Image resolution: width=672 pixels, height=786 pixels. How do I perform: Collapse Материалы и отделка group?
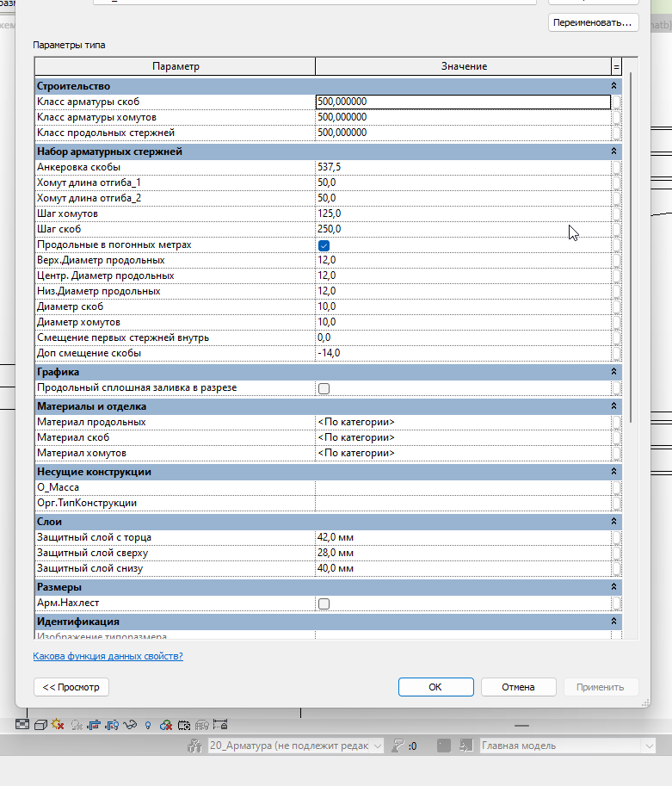pyautogui.click(x=613, y=406)
